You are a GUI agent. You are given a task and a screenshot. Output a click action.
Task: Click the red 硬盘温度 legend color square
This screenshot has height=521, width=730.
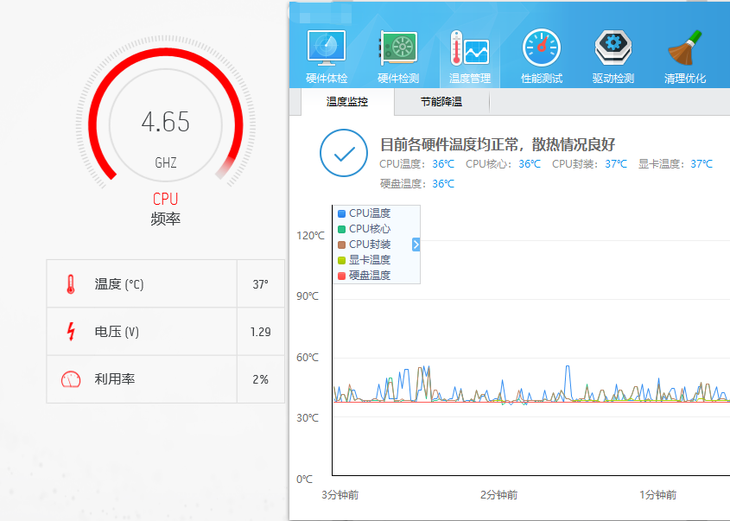342,275
